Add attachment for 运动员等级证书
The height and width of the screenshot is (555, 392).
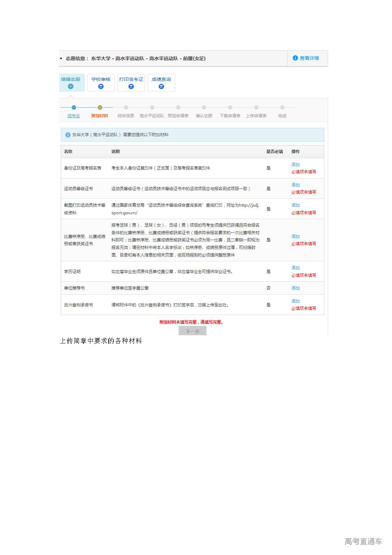[x=295, y=185]
